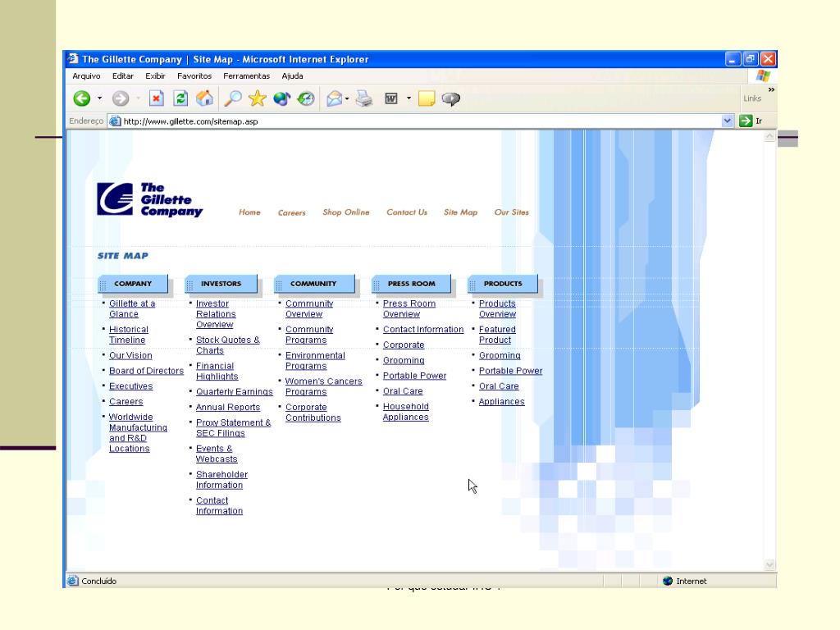
Task: Click the Site Map navigation link
Action: 461,212
